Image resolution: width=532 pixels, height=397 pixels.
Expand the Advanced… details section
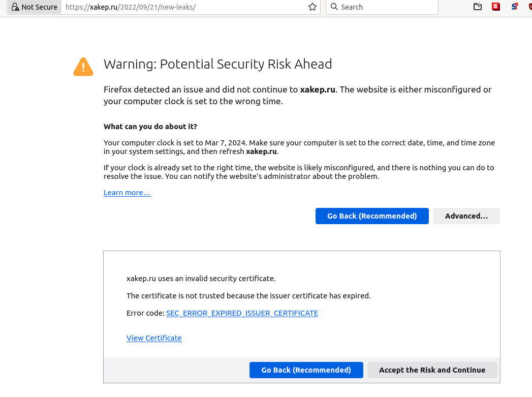tap(466, 216)
